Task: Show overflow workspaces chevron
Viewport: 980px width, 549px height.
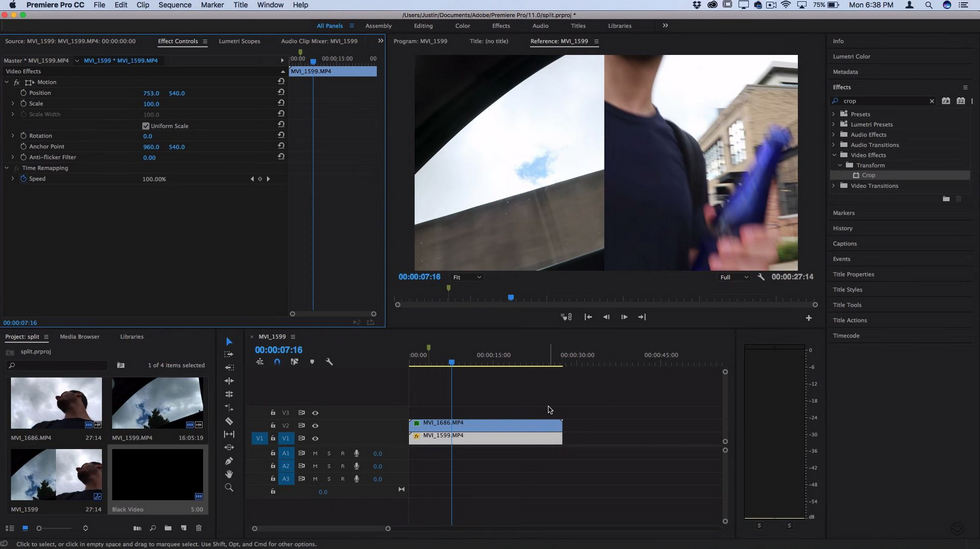Action: pyautogui.click(x=665, y=26)
